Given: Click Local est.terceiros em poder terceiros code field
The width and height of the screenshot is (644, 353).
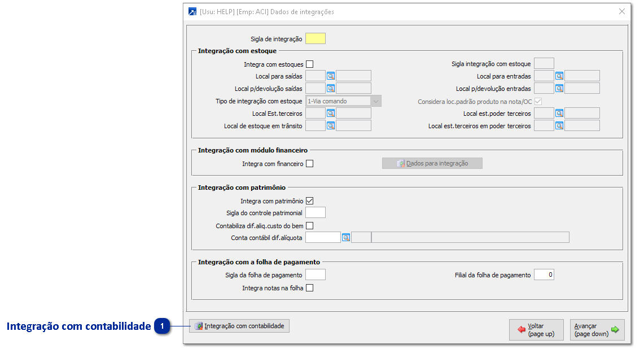Looking at the screenshot, I should (x=544, y=125).
